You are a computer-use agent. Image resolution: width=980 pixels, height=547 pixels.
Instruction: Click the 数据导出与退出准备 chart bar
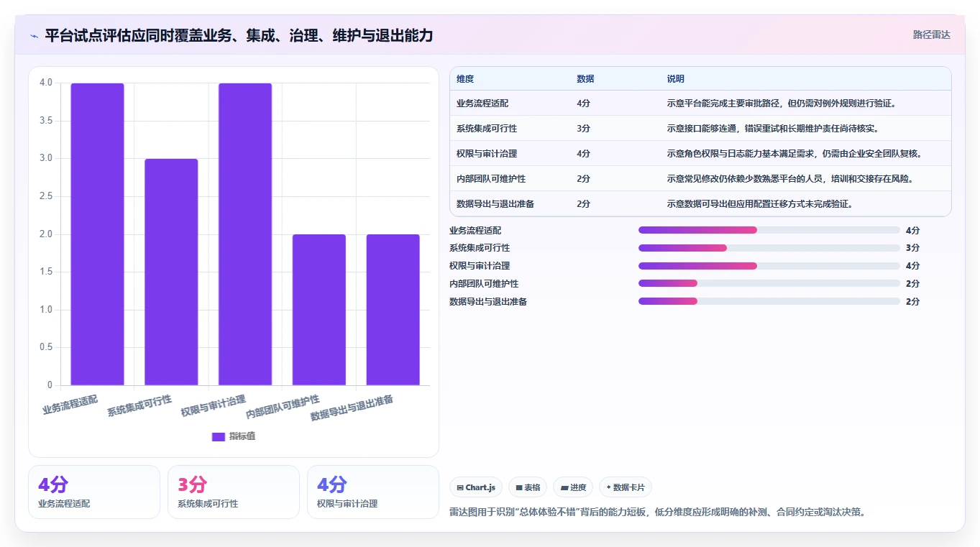pyautogui.click(x=393, y=310)
